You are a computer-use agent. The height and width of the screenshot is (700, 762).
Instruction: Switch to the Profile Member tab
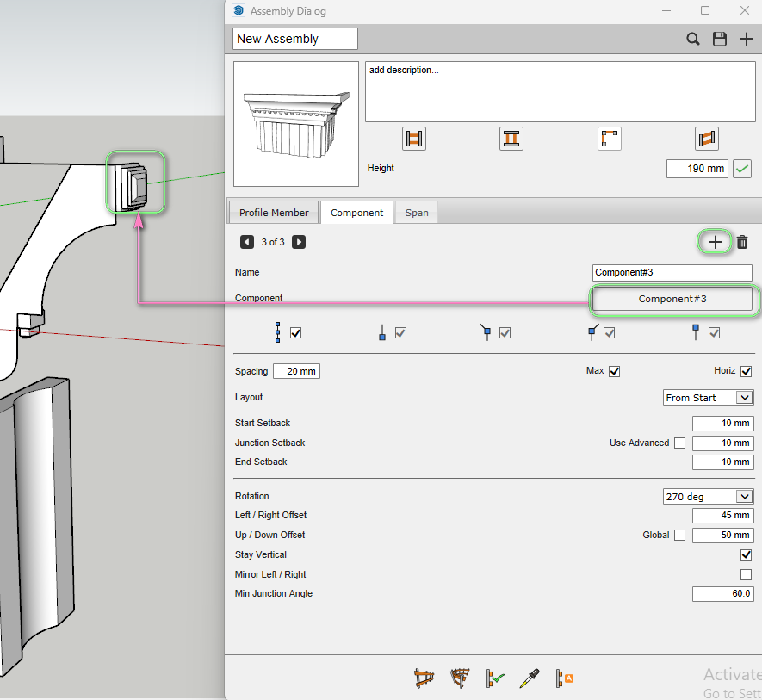point(274,213)
